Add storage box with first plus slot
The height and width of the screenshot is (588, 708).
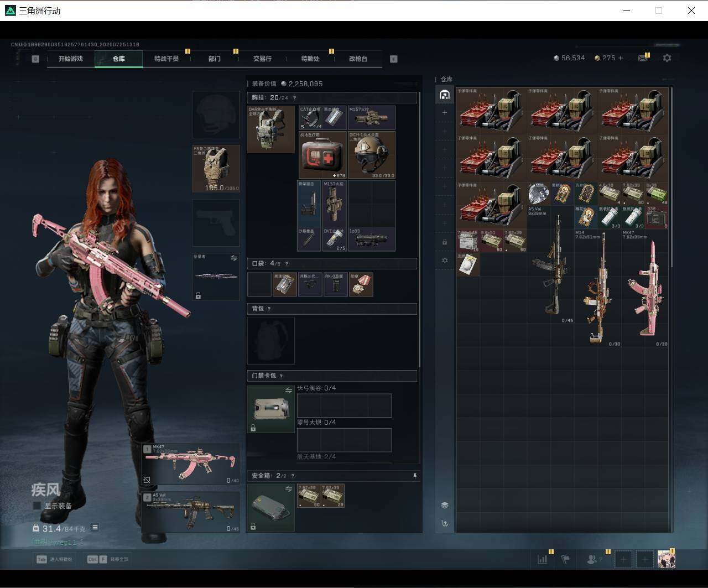click(x=445, y=112)
